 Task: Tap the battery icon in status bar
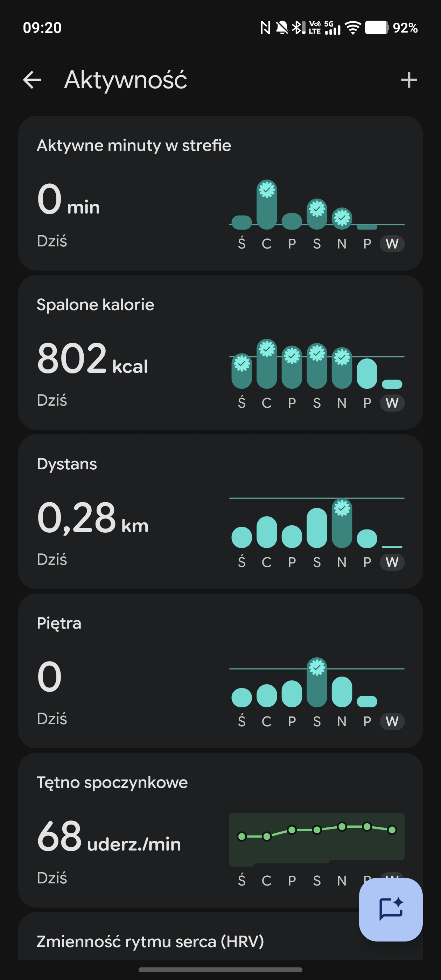click(376, 28)
